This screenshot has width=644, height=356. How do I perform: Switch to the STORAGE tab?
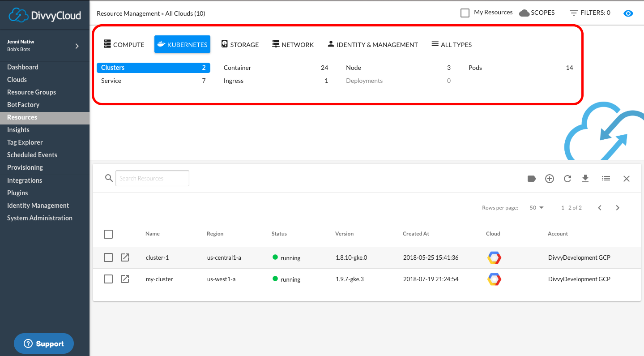pos(240,45)
